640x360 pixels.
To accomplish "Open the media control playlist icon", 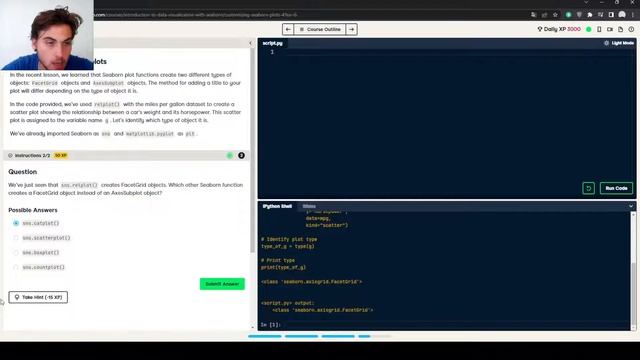I will 600,15.
